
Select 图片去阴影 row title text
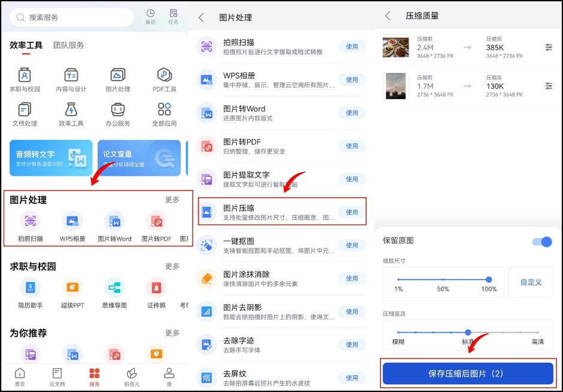242,307
